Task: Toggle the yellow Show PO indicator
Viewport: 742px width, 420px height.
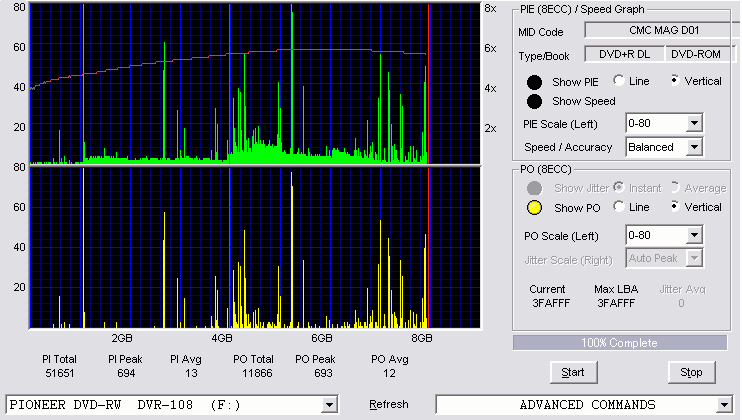Action: coord(534,208)
